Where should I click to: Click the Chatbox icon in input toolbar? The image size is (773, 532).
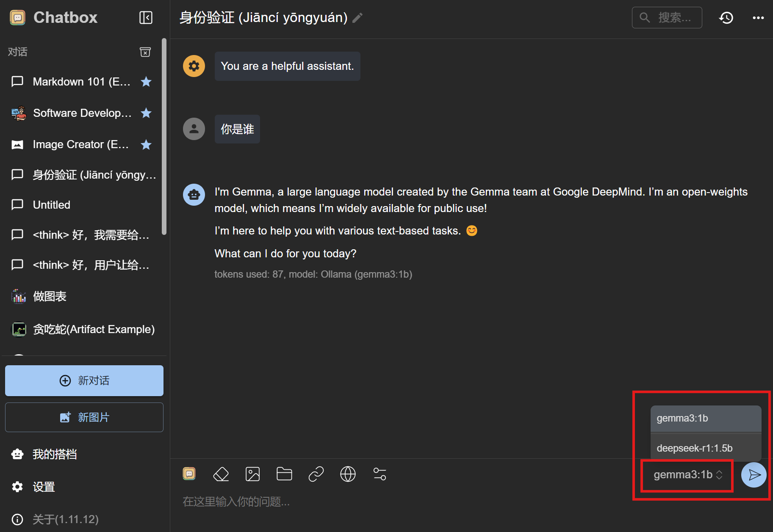click(189, 474)
